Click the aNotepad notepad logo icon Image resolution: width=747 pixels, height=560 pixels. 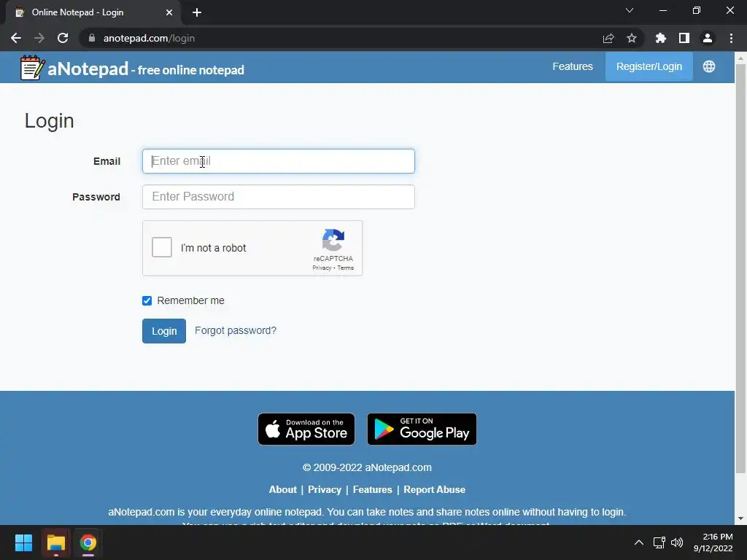[x=32, y=68]
